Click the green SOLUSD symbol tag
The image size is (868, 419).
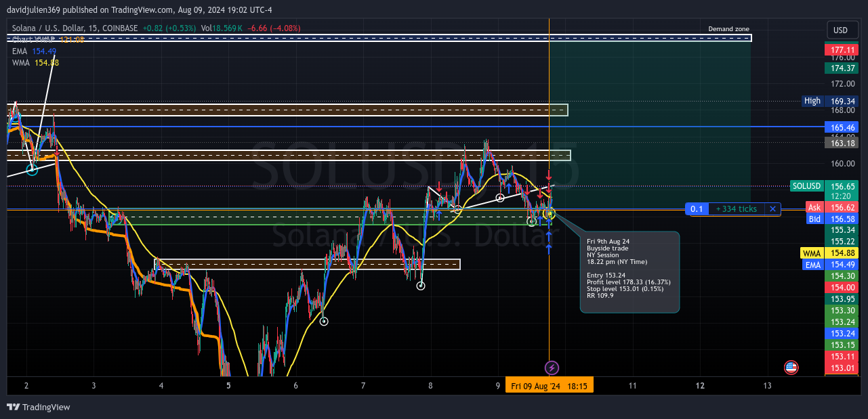806,186
